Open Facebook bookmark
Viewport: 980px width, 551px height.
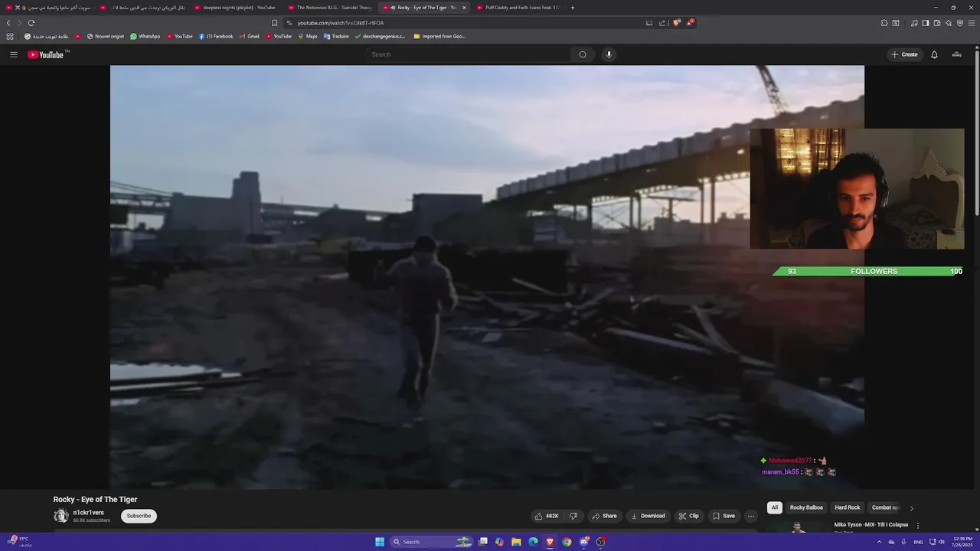coord(216,36)
